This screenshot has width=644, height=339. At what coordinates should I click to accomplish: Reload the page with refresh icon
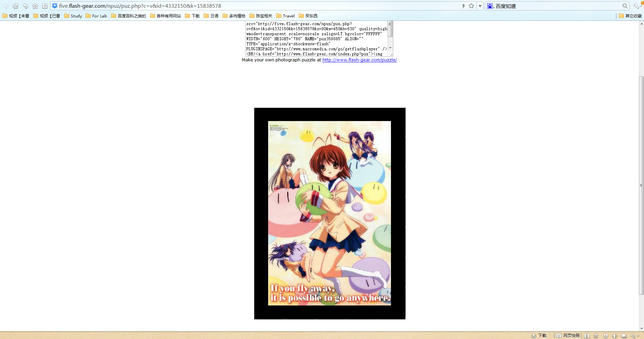[15, 6]
